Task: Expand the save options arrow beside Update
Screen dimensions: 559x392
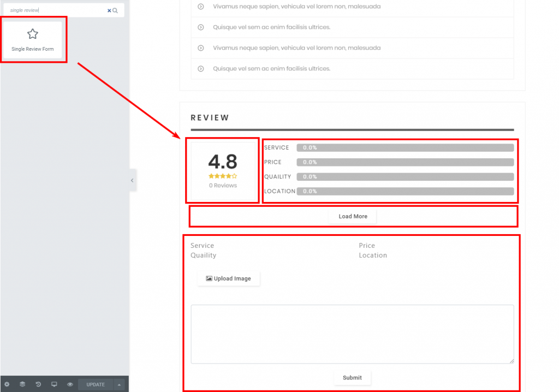Action: pos(120,384)
